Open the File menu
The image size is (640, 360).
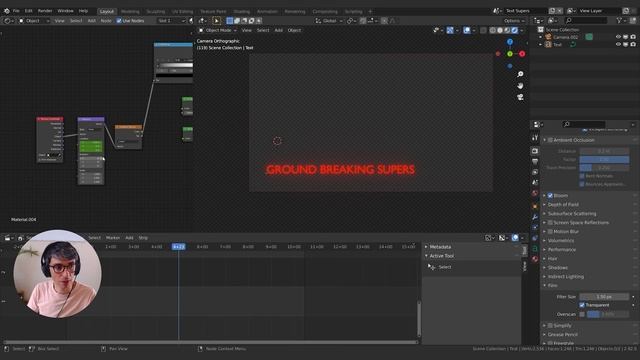(16, 11)
